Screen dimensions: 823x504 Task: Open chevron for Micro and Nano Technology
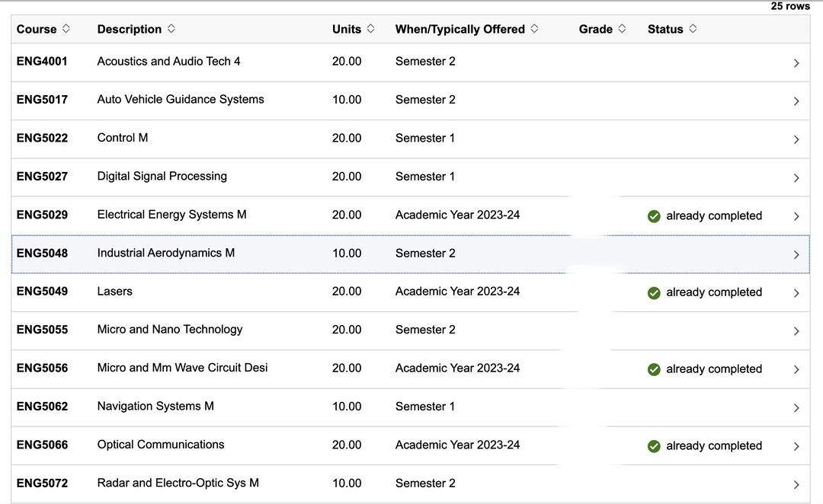coord(796,331)
